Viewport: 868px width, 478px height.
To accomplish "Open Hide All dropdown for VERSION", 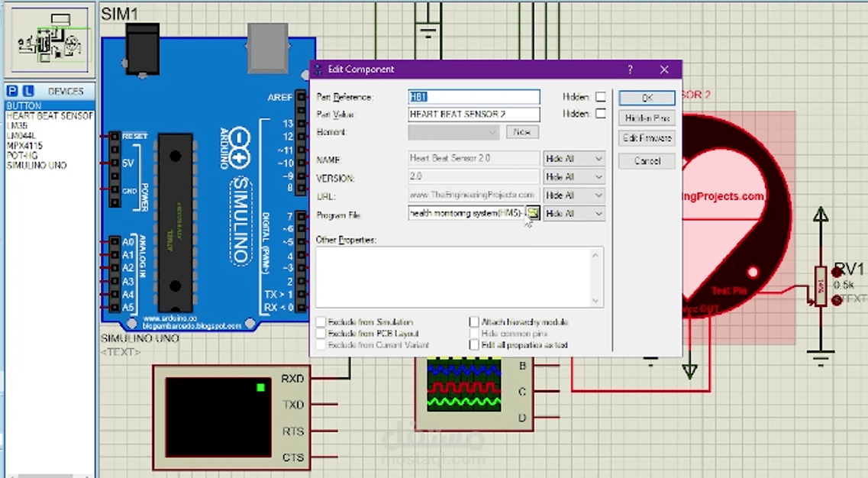I will [573, 176].
